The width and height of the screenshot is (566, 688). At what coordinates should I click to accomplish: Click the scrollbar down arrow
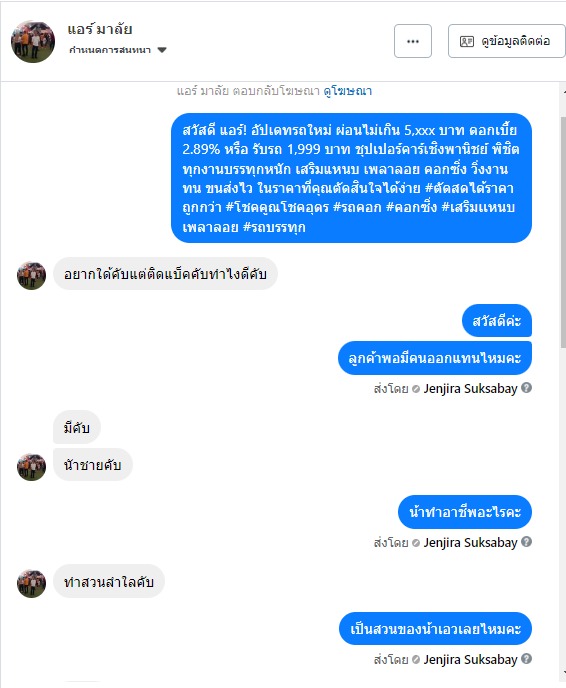[x=562, y=674]
